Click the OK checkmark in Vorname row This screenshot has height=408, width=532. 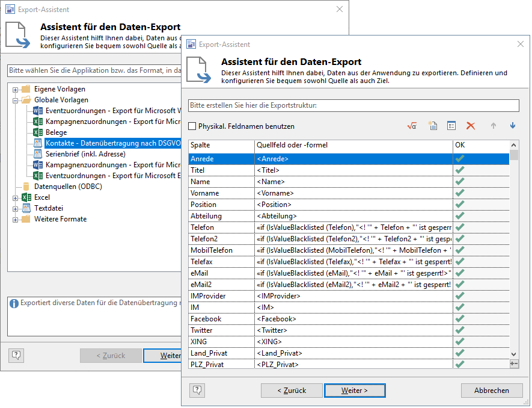[x=460, y=193]
